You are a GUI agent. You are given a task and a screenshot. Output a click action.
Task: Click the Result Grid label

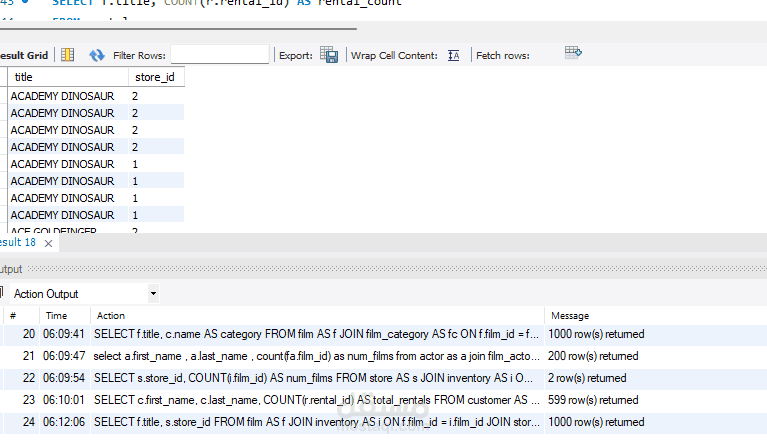(24, 55)
